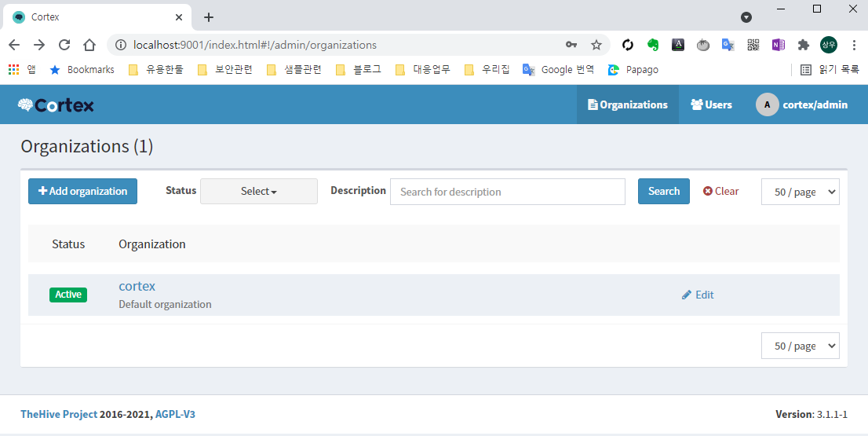Screen dimensions: 868x436
Task: Open the Evernote extension
Action: click(653, 45)
